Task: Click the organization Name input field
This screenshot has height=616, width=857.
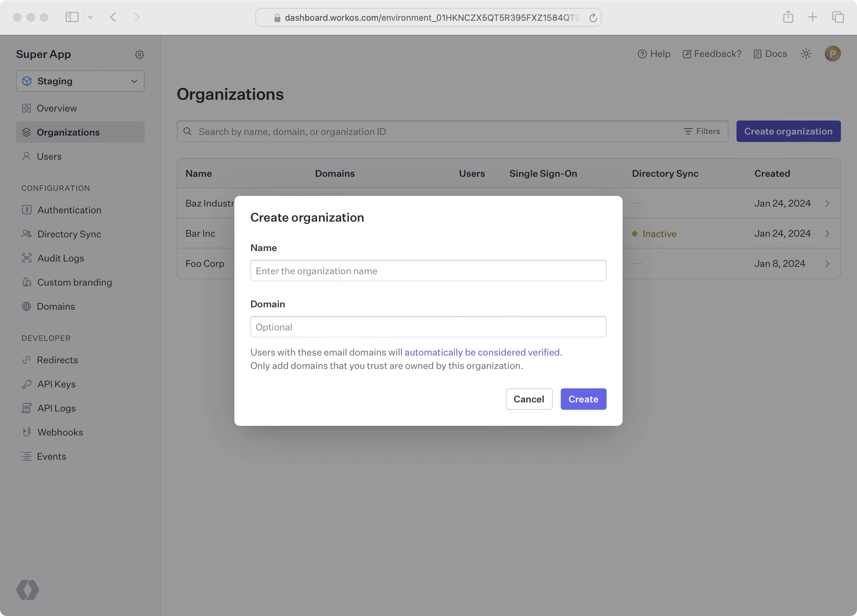Action: (x=428, y=271)
